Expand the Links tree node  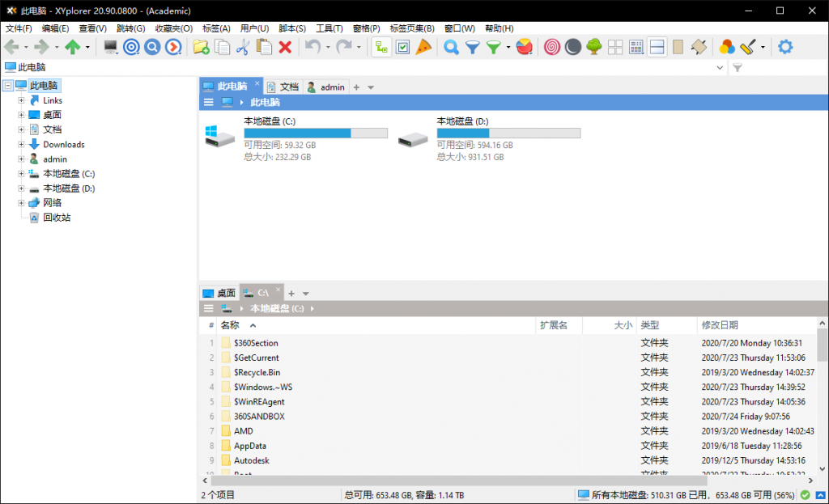point(21,100)
